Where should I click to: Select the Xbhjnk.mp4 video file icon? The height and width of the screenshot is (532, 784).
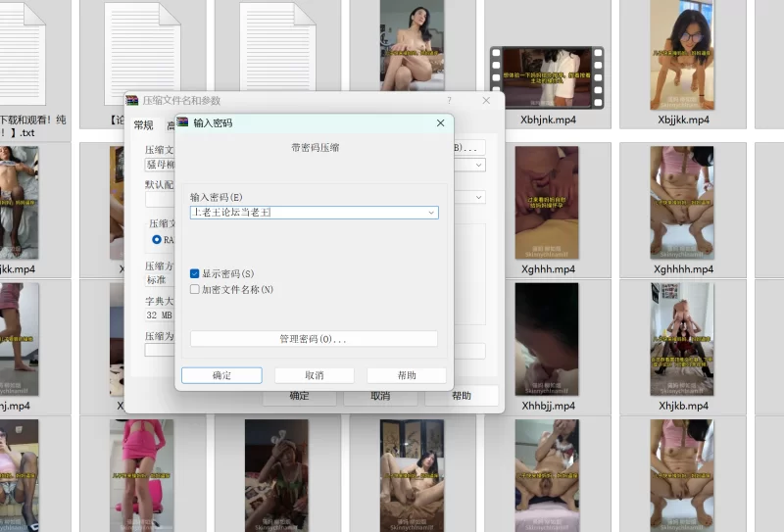pos(547,76)
